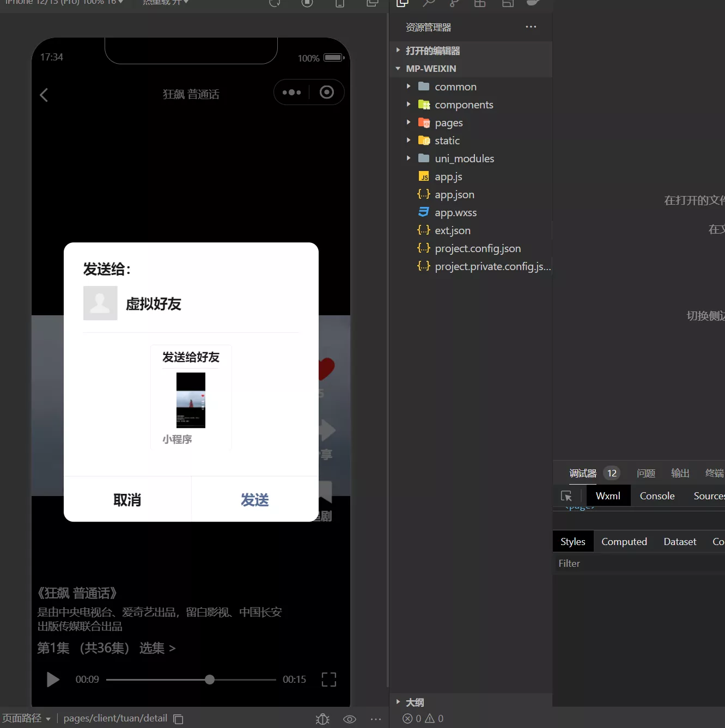Viewport: 725px width, 728px height.
Task: Toggle the preview eye icon in the status bar
Action: (349, 719)
